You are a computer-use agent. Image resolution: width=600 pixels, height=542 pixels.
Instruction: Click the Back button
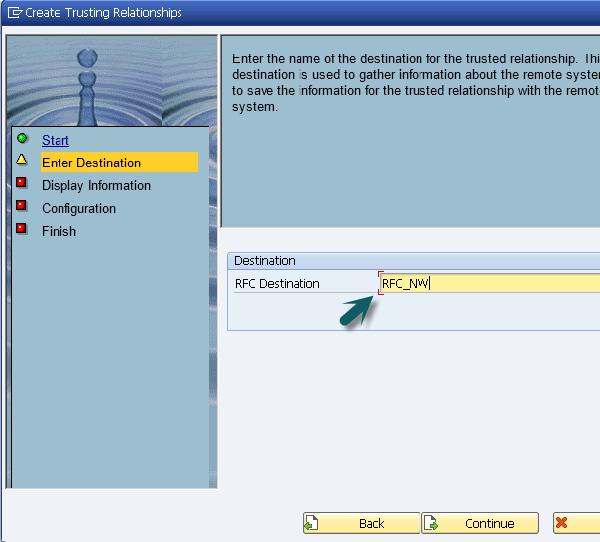(x=361, y=523)
